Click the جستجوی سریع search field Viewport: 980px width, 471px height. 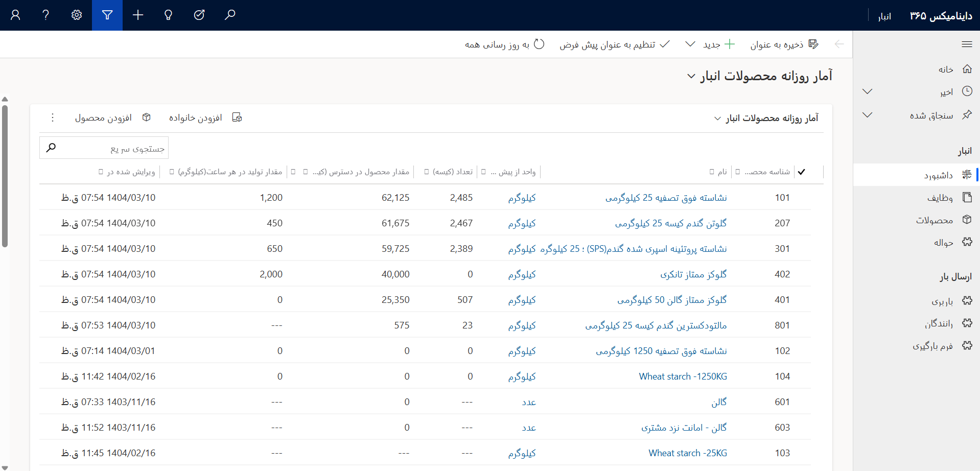click(112, 148)
